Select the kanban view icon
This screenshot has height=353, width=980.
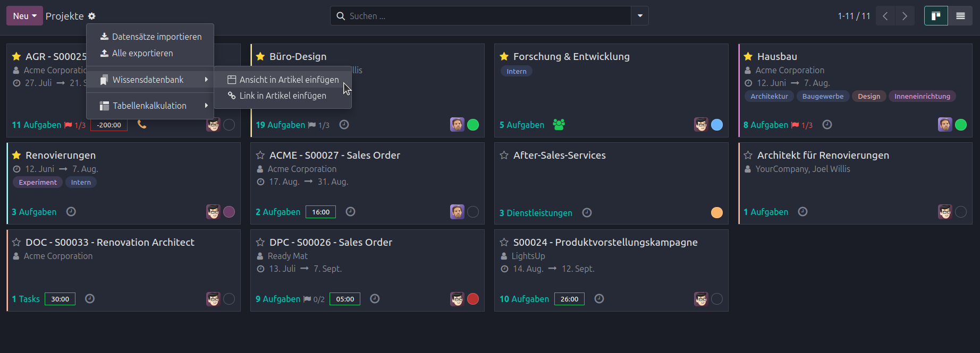coord(936,16)
